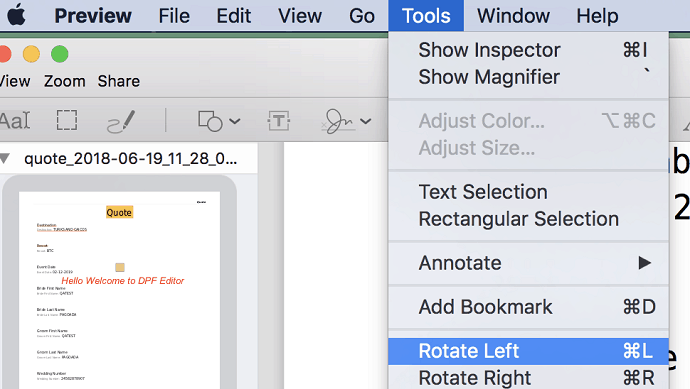This screenshot has height=389, width=690.
Task: Click the View toolbar label under window buttons
Action: [x=15, y=81]
